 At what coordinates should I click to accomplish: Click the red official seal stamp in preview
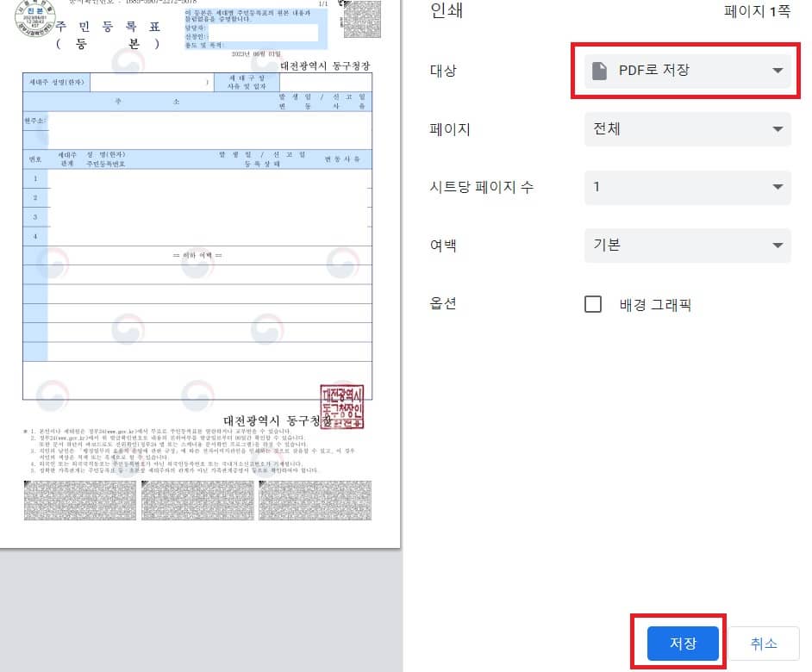click(342, 407)
